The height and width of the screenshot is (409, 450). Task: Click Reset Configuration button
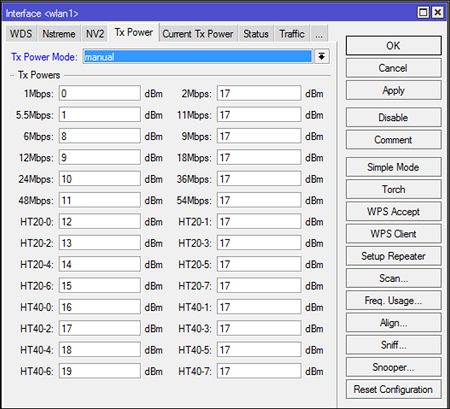point(393,389)
